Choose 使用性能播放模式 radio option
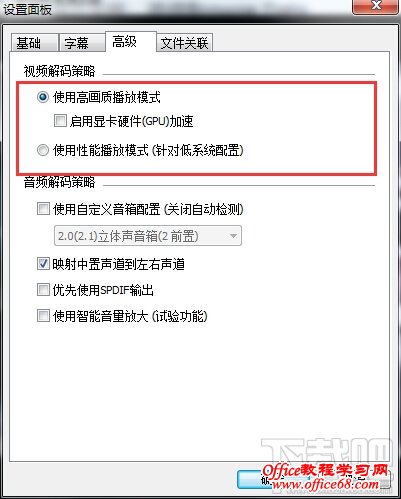Image resolution: width=401 pixels, height=499 pixels. 43,150
